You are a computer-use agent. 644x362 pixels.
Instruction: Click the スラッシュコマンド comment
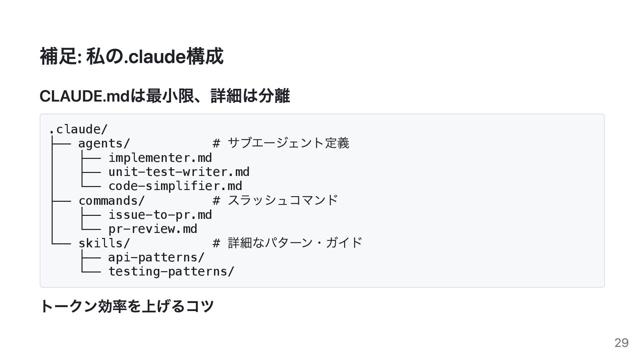(283, 201)
